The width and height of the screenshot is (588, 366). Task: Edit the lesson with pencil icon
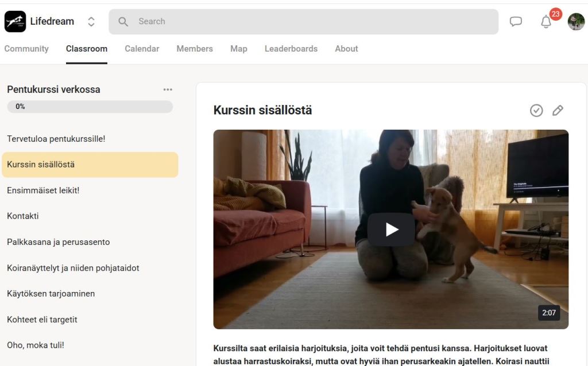click(558, 111)
